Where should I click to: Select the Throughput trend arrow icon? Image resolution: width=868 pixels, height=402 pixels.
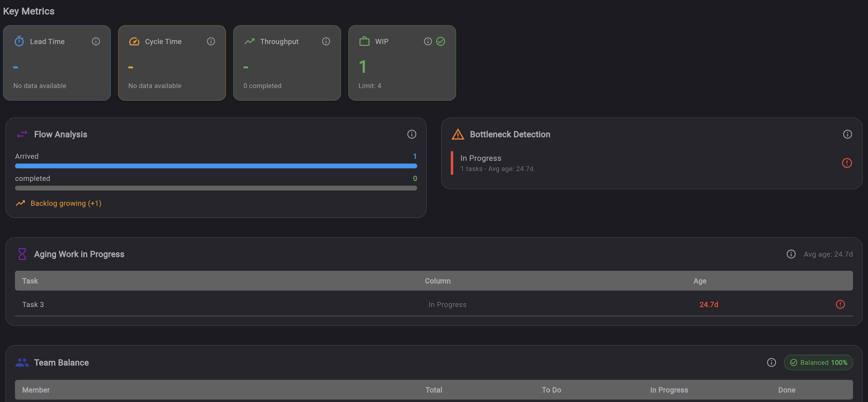click(249, 41)
